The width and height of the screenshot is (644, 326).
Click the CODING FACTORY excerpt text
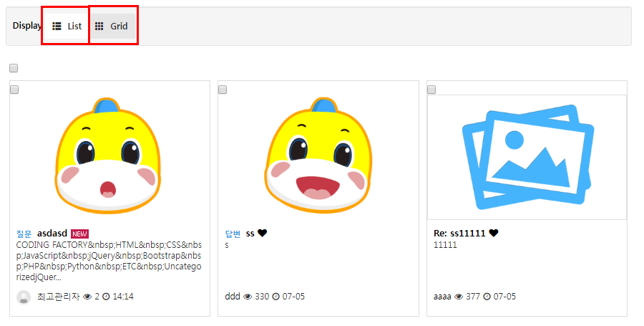tap(109, 261)
